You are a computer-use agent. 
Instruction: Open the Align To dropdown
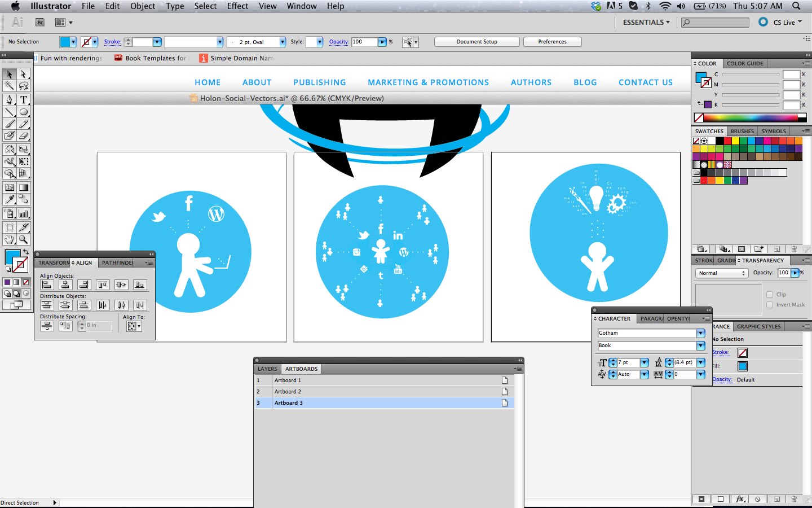[x=134, y=326]
